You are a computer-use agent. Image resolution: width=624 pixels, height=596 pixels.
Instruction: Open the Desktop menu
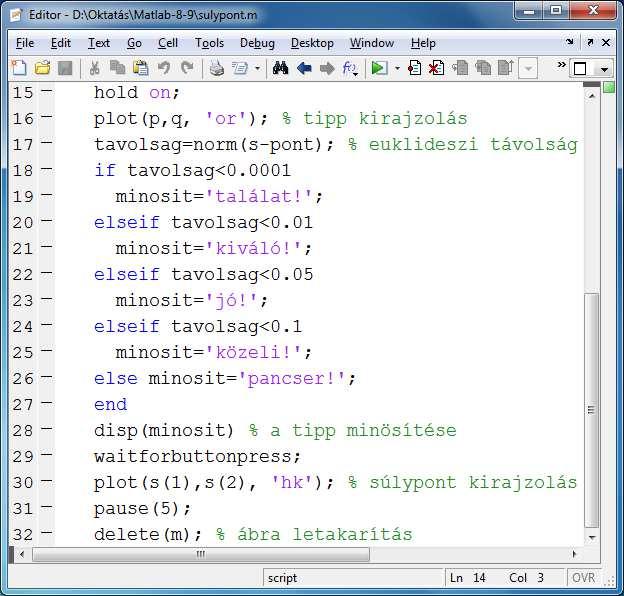pos(312,43)
